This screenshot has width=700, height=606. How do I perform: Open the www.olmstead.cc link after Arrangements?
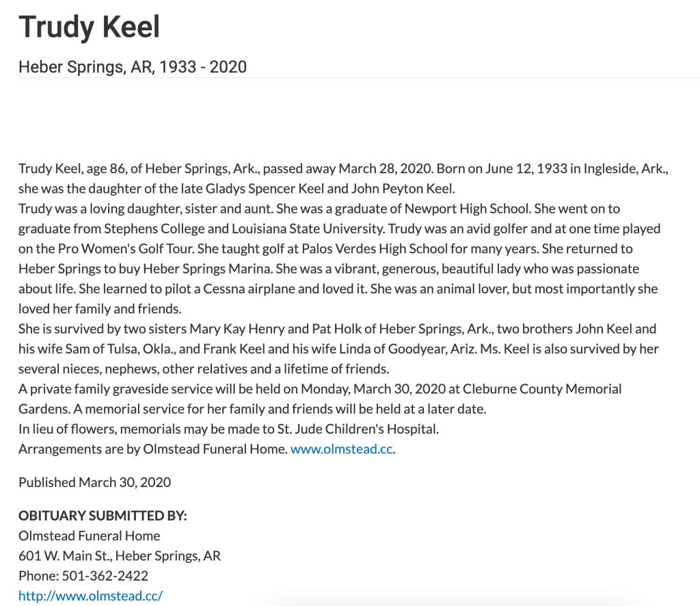(342, 449)
